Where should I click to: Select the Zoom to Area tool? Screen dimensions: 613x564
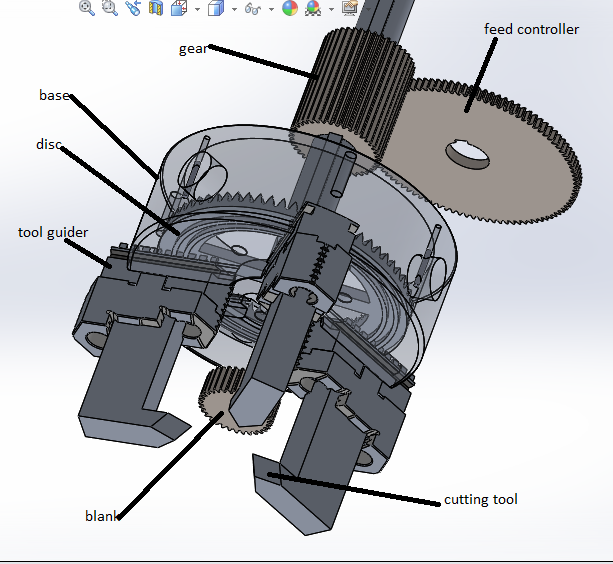pyautogui.click(x=109, y=8)
